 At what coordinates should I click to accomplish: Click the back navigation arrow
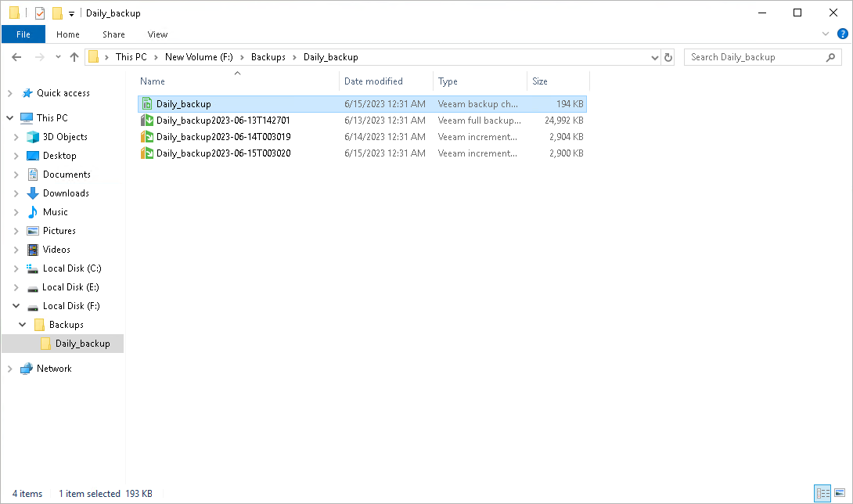pos(16,56)
